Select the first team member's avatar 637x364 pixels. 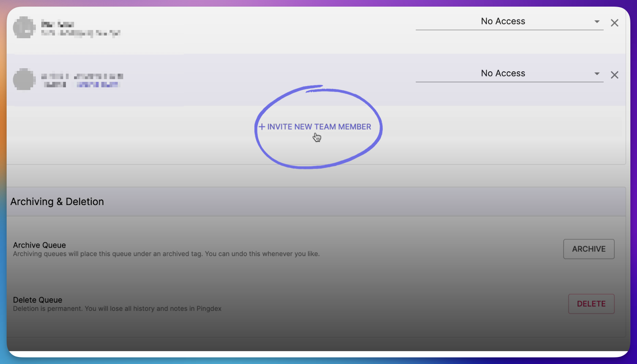pyautogui.click(x=24, y=27)
